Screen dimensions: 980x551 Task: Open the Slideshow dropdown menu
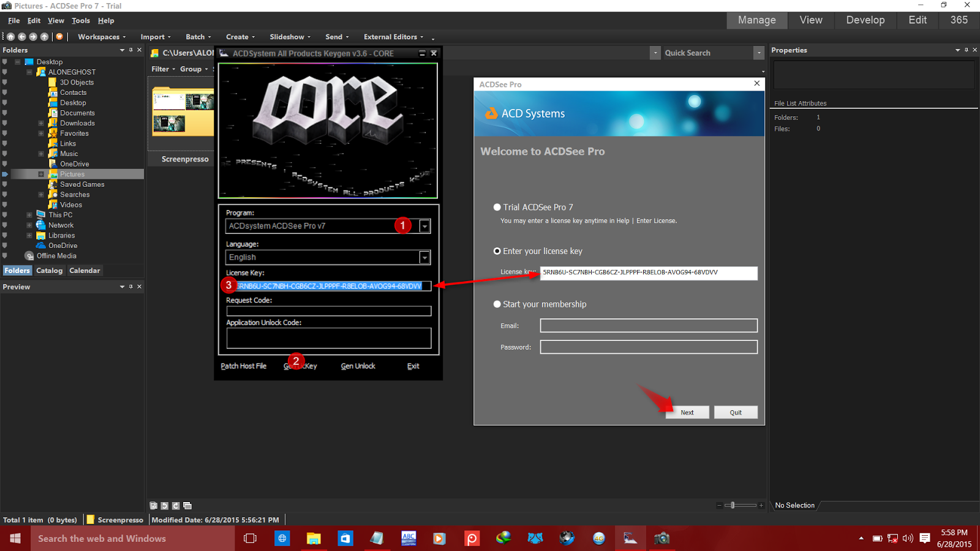point(290,37)
